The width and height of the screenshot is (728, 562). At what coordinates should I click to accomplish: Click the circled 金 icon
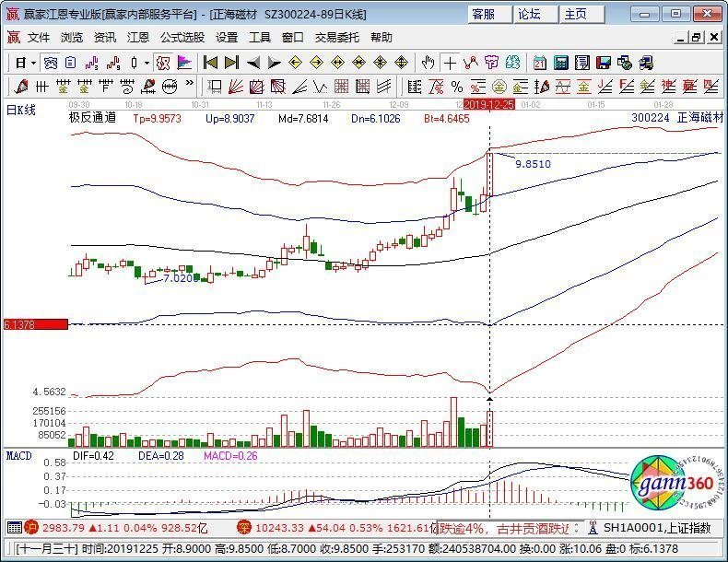(499, 87)
